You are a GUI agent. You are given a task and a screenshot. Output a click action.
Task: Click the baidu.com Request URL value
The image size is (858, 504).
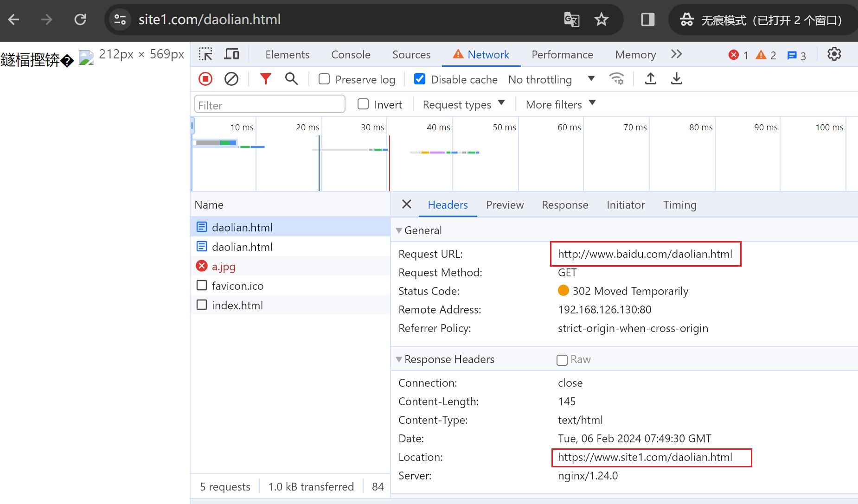[x=645, y=254]
